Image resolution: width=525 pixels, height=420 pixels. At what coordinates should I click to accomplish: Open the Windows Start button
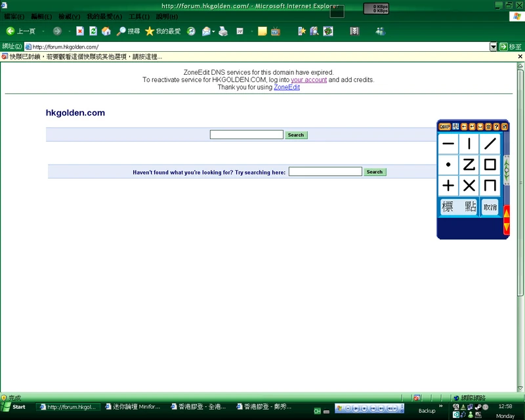point(13,407)
